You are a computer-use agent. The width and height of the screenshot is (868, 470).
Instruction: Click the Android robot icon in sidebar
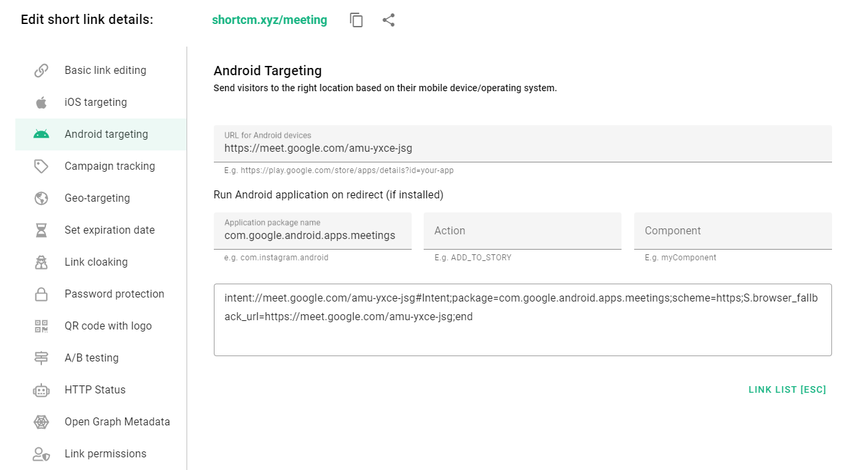pos(41,134)
